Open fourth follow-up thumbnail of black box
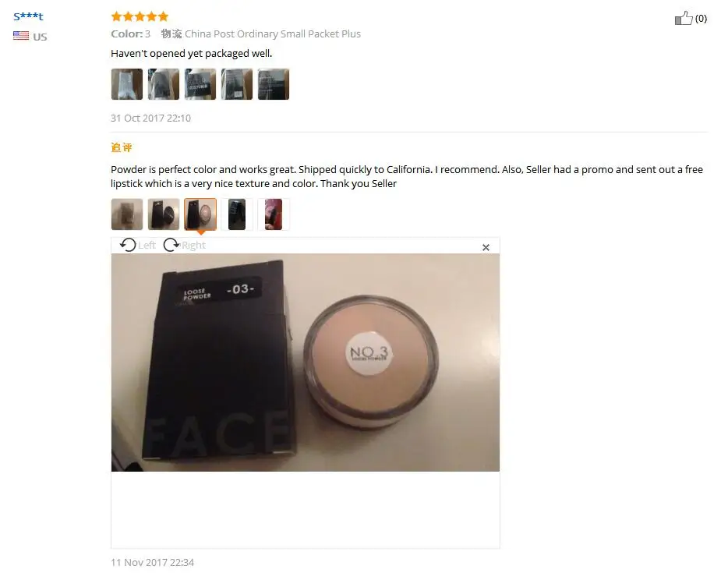728x573 pixels. [x=237, y=214]
